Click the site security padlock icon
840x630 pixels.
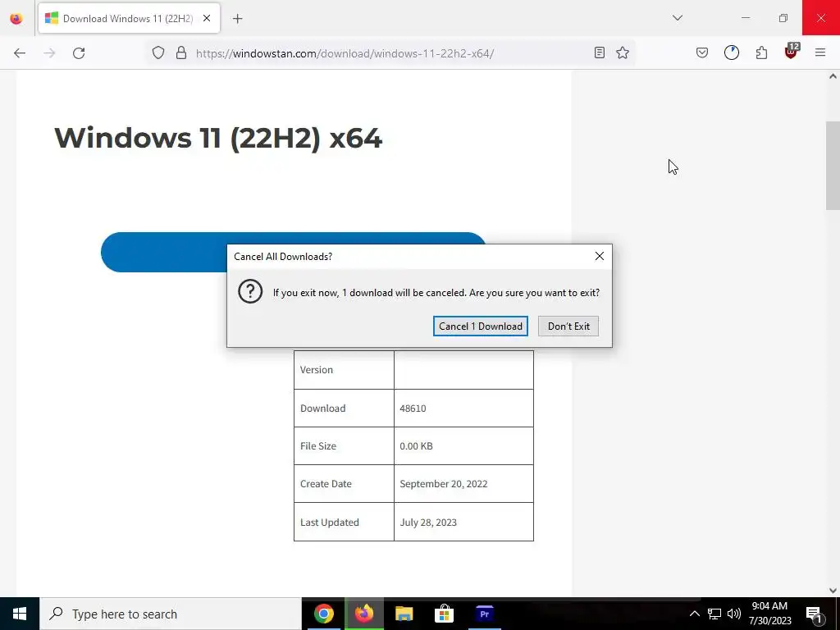[x=181, y=52]
